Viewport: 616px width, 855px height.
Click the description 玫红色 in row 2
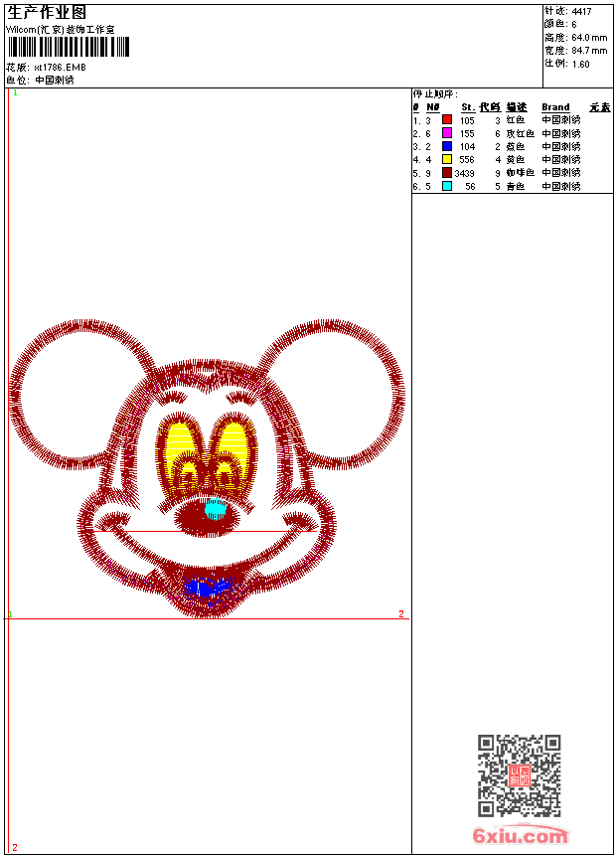coord(520,133)
